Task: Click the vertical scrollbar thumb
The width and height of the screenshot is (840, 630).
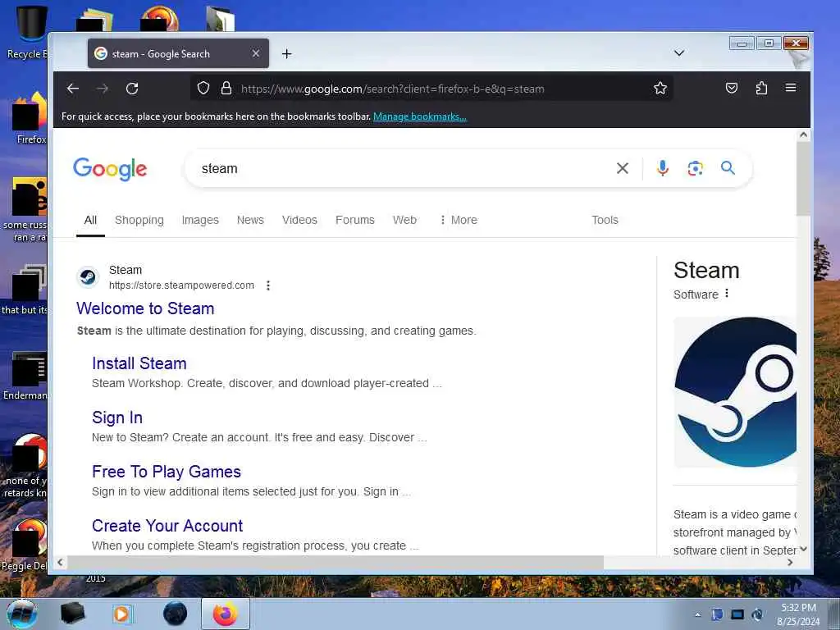Action: (x=803, y=178)
